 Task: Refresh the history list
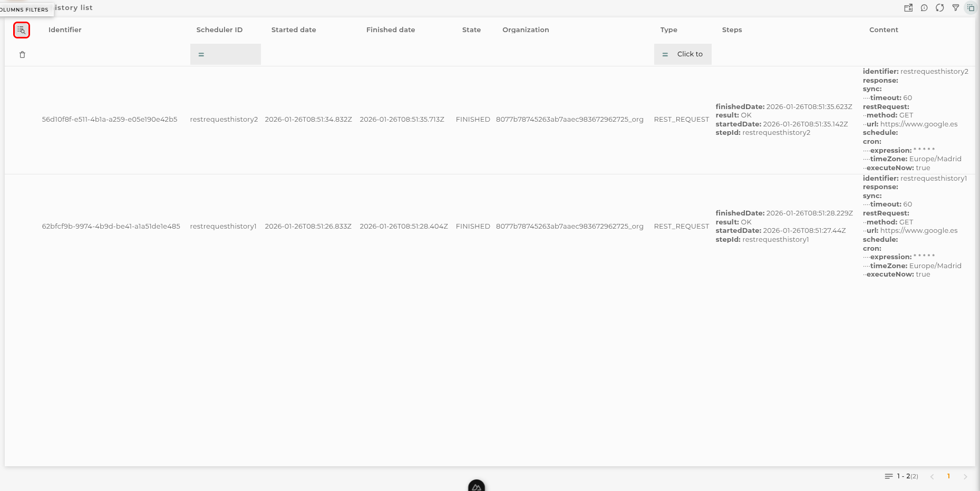940,8
